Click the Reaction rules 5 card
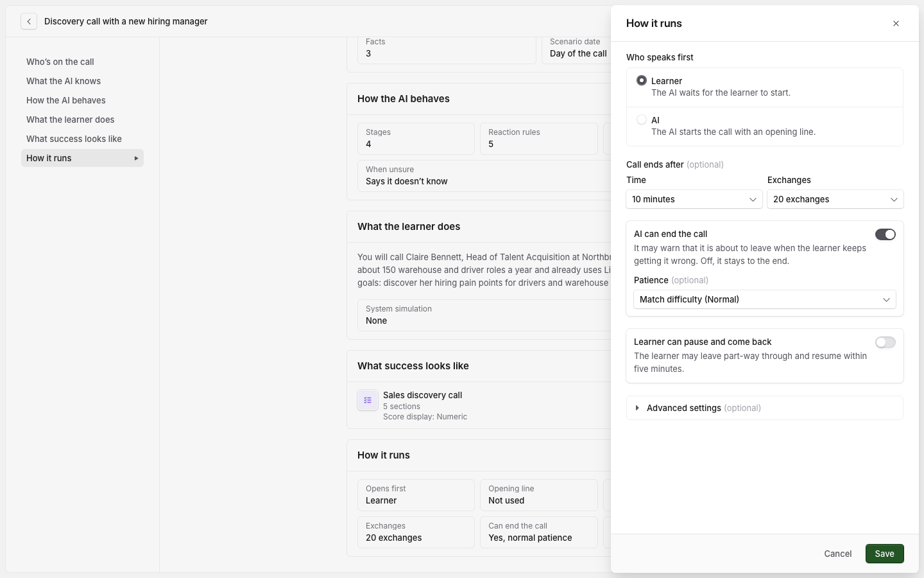 point(539,139)
